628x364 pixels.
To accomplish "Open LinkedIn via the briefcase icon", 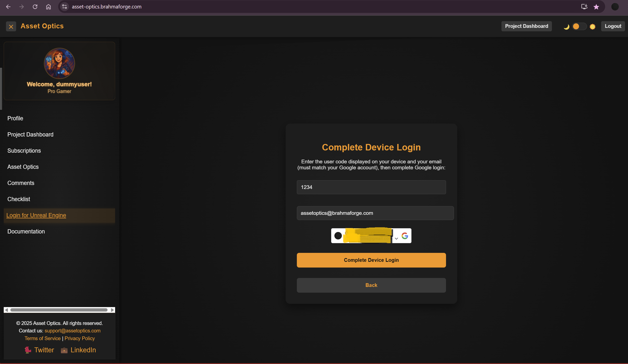I will click(x=64, y=350).
